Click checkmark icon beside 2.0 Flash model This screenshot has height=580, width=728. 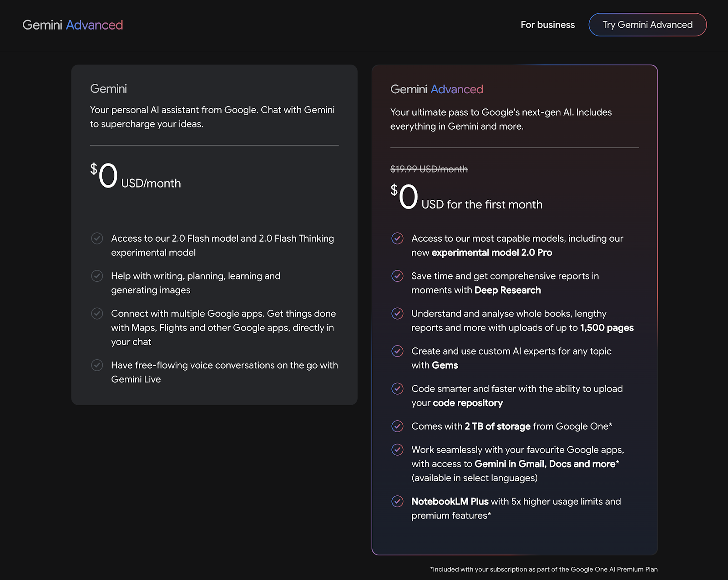pyautogui.click(x=97, y=238)
